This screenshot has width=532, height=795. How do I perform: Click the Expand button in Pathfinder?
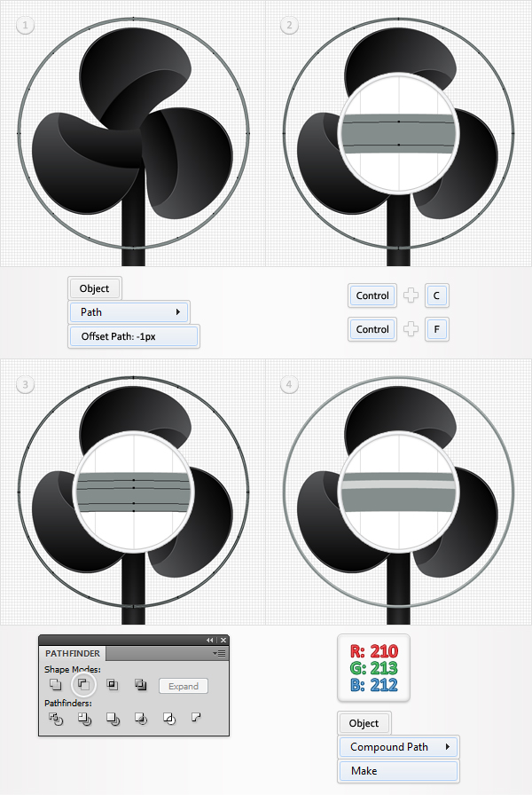click(184, 686)
